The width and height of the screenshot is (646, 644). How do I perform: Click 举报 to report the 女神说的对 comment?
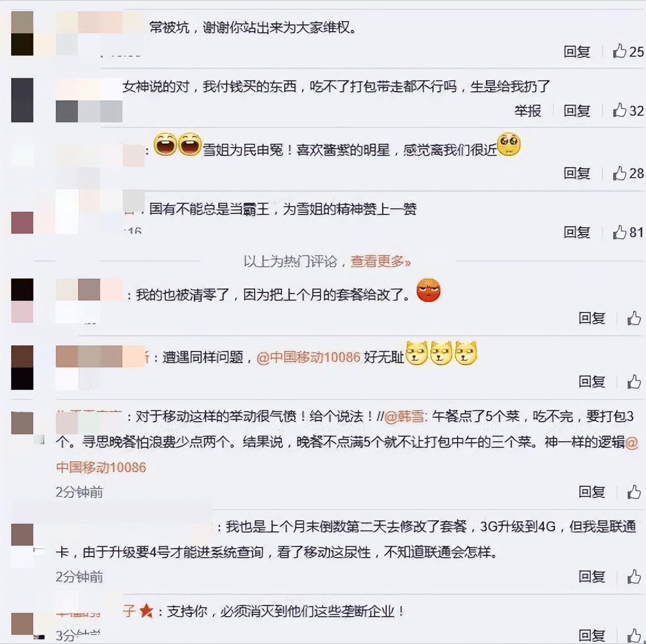pyautogui.click(x=527, y=110)
